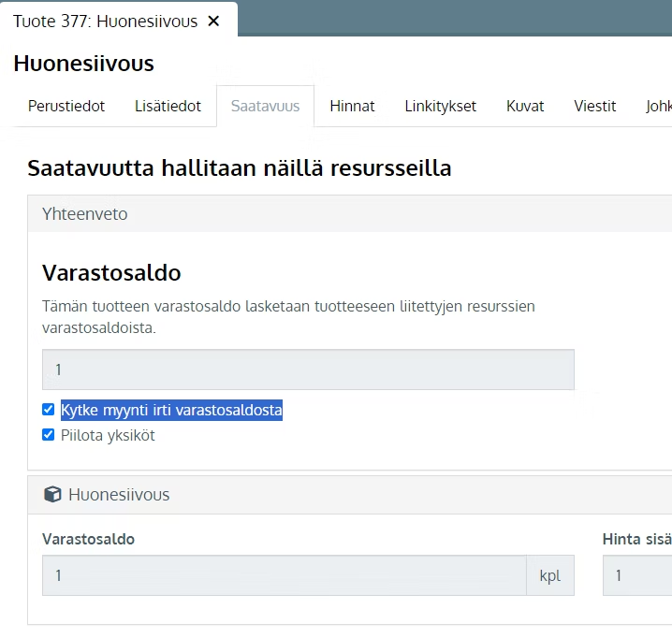Click the Varastosaldo field with kpl unit

pos(285,575)
